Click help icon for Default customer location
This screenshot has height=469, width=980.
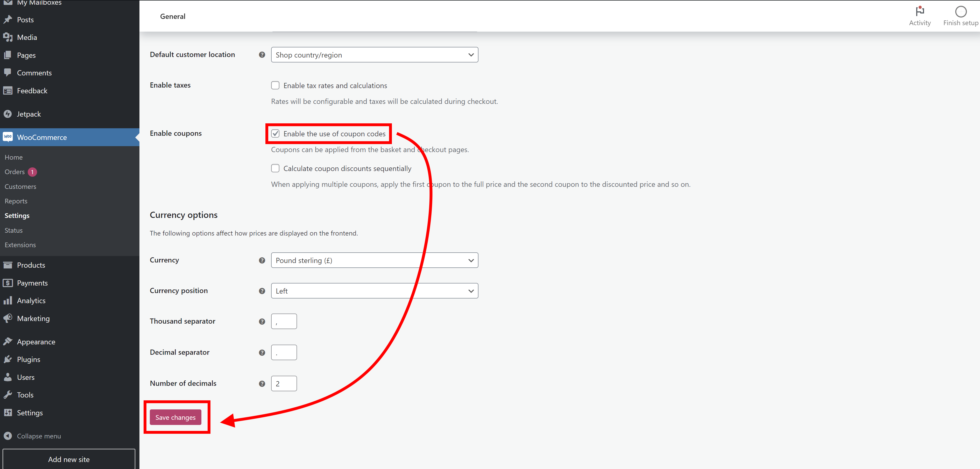point(262,55)
